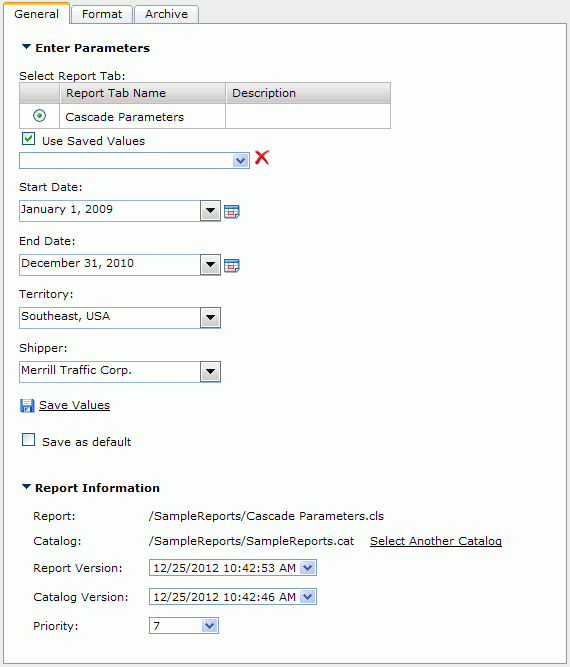Uncheck the Use Saved Values checkbox
570x667 pixels.
(28, 139)
